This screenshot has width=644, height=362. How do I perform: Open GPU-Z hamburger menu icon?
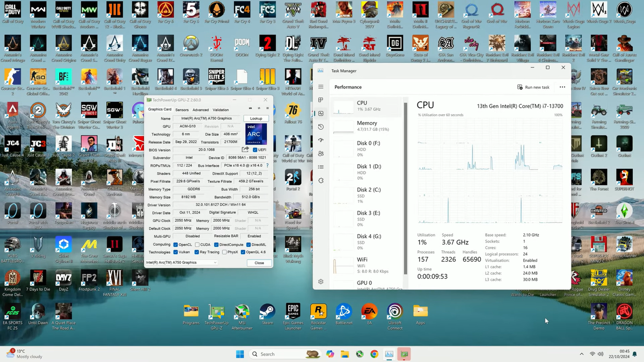267,109
